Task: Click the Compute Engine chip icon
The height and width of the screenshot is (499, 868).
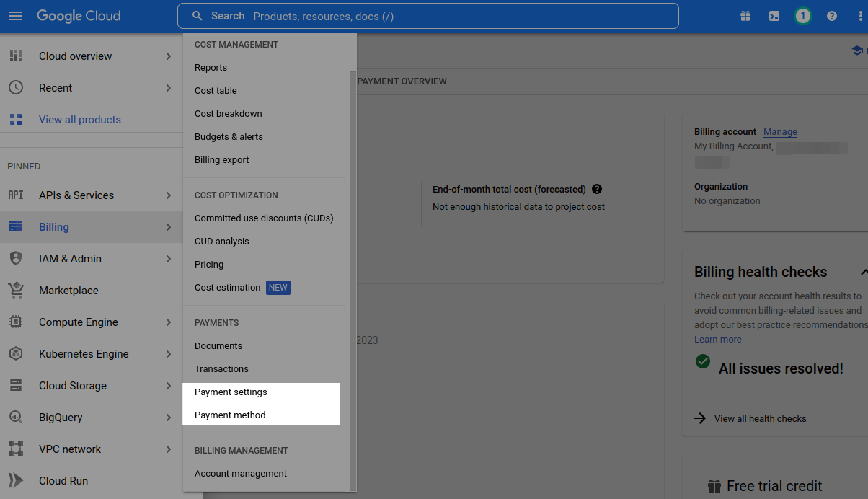Action: click(x=16, y=322)
